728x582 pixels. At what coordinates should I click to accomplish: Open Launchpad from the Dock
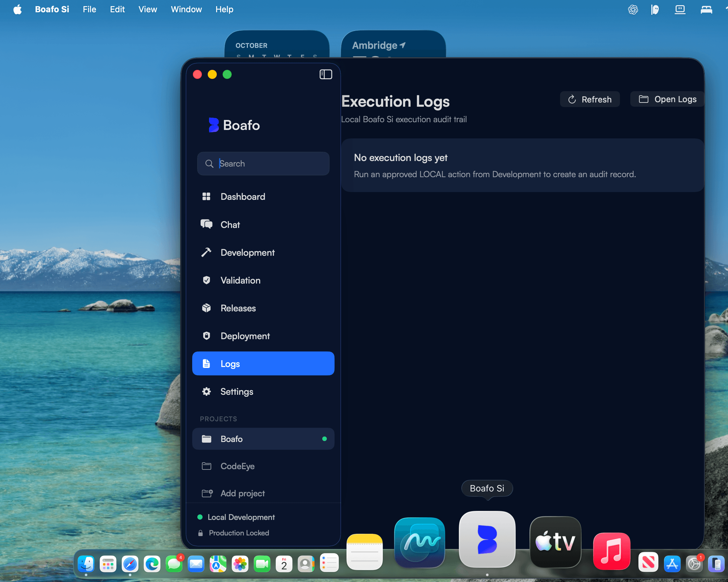click(108, 564)
